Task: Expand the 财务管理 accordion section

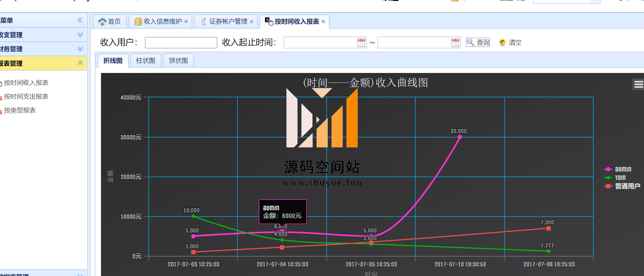Action: (43, 49)
